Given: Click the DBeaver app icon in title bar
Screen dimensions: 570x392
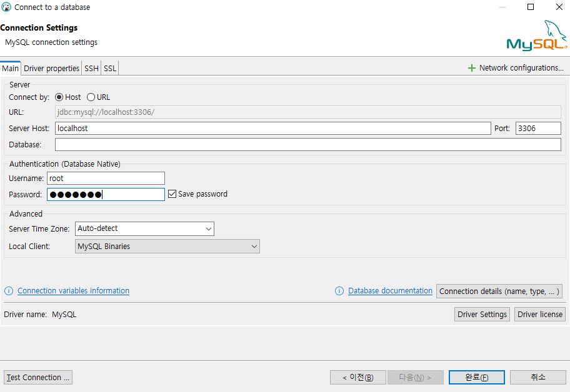Looking at the screenshot, I should click(6, 7).
